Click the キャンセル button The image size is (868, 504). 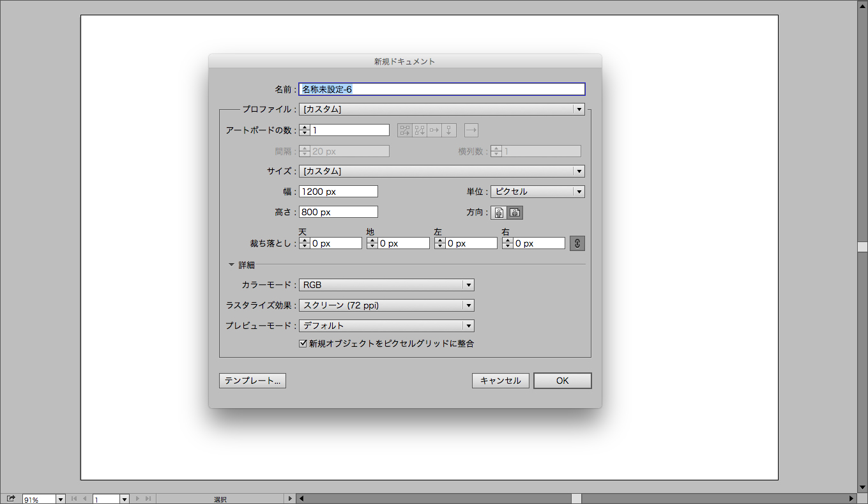501,381
